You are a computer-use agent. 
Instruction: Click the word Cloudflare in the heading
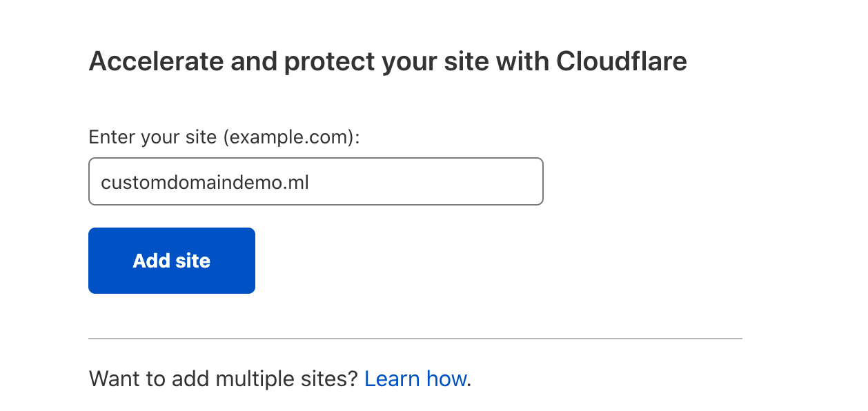[622, 61]
